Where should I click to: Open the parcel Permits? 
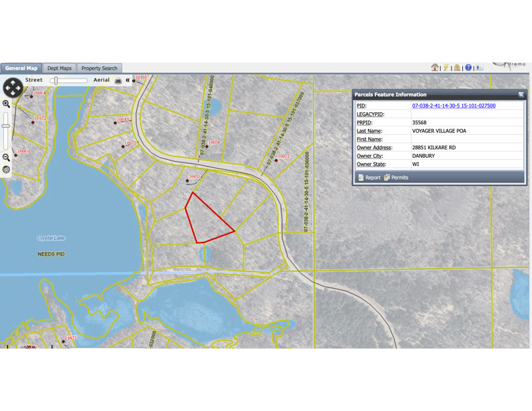pyautogui.click(x=396, y=177)
